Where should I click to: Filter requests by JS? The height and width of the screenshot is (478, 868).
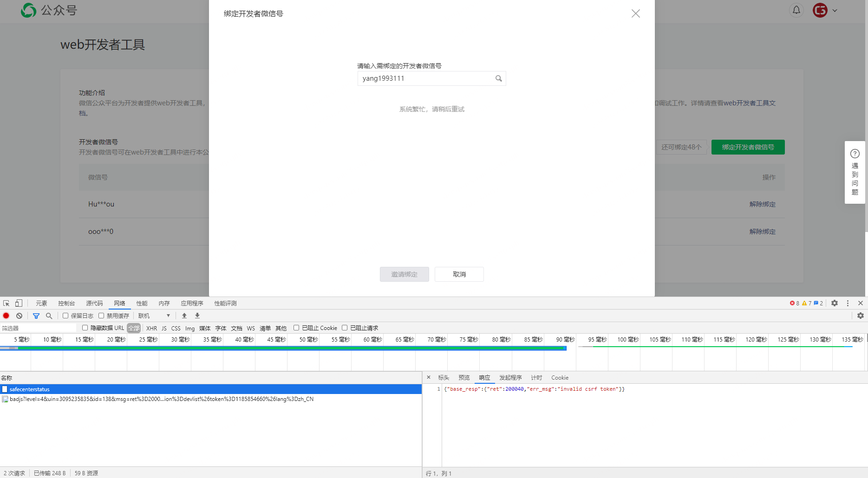click(164, 328)
